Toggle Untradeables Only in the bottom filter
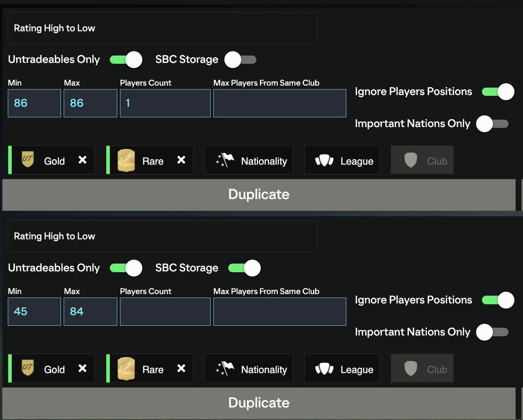This screenshot has height=420, width=523. [126, 268]
